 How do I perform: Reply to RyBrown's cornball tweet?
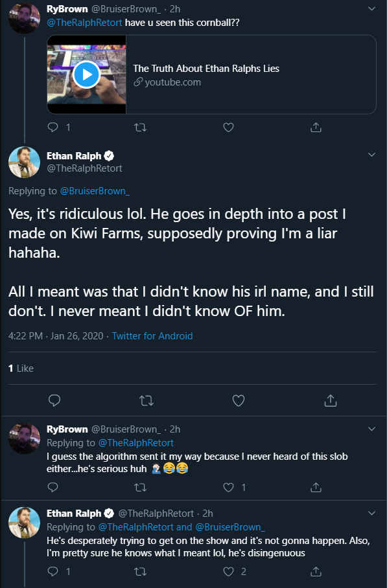click(53, 128)
